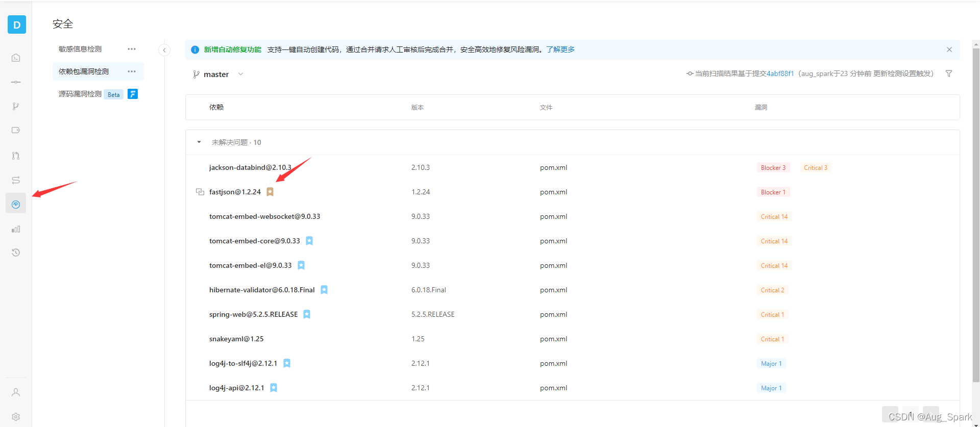
Task: Collapse the 未解决问题 group
Action: pos(199,142)
